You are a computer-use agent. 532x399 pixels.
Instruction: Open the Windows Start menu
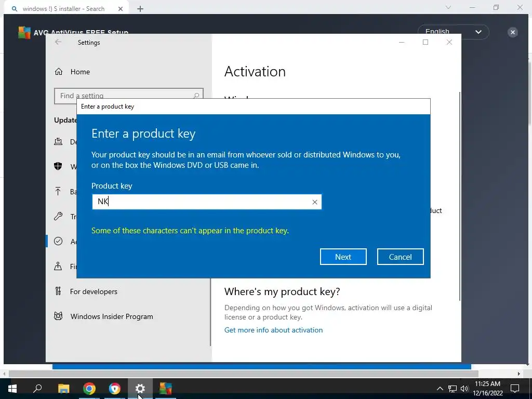coord(12,389)
